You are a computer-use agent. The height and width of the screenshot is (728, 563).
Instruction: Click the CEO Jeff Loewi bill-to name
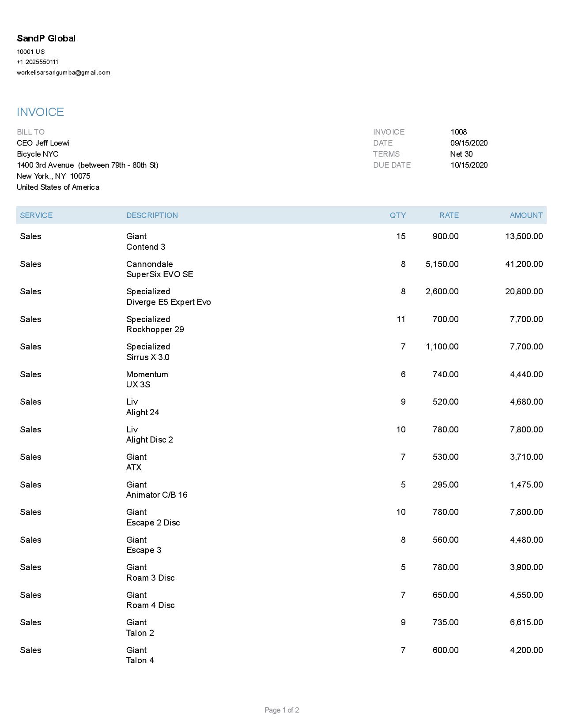coord(43,143)
